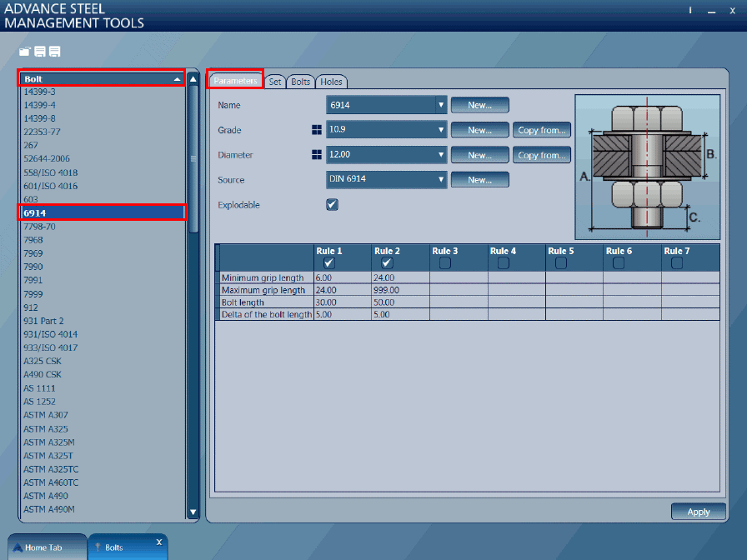The height and width of the screenshot is (560, 747).
Task: Click Rule 2 Maximum grip length cell 999.00
Action: tap(401, 290)
